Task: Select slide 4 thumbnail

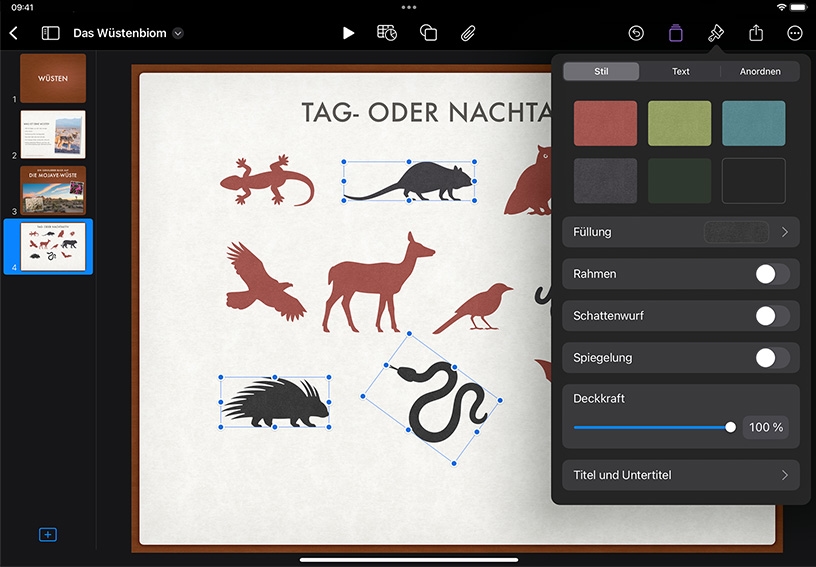Action: [x=53, y=247]
